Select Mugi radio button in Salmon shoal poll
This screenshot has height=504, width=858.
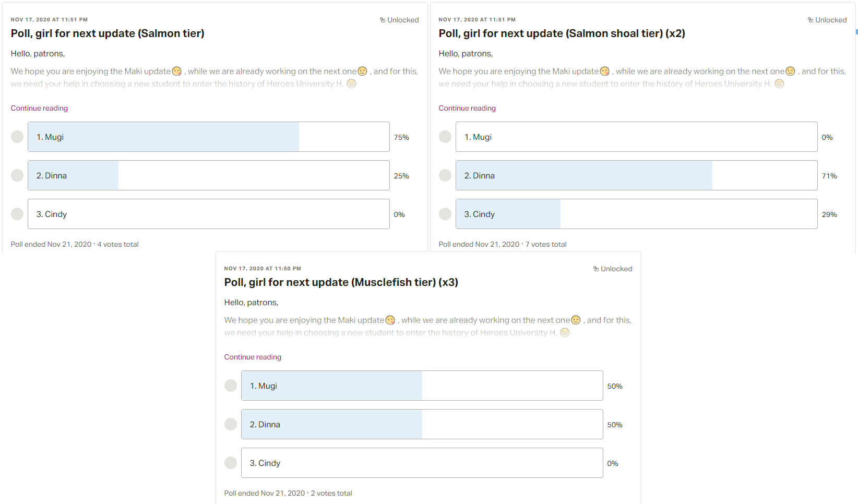pyautogui.click(x=445, y=137)
